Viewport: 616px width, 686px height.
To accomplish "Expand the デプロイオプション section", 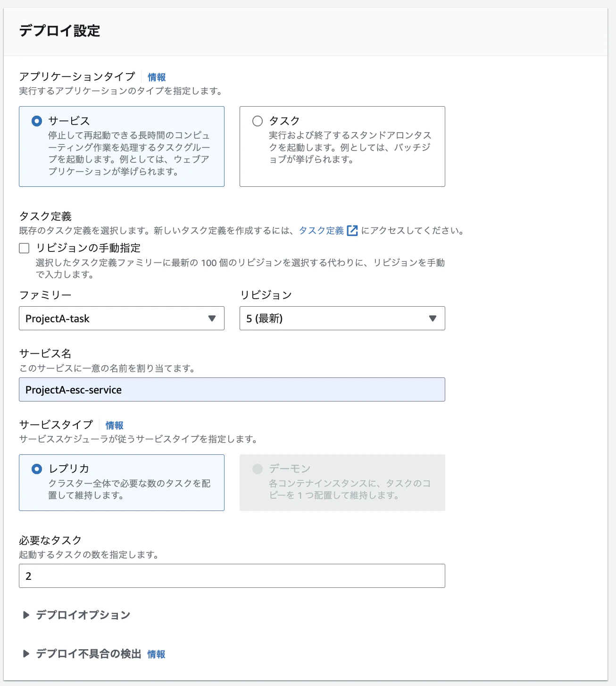I will (x=76, y=615).
